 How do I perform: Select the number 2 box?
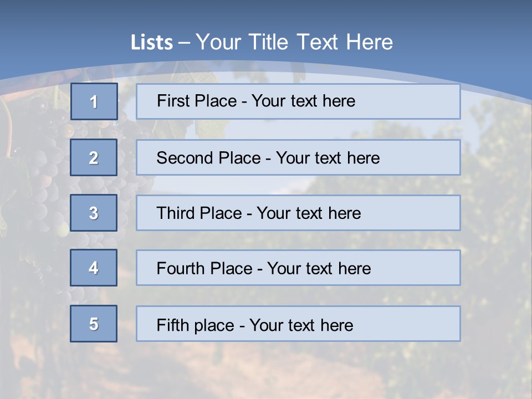94,157
